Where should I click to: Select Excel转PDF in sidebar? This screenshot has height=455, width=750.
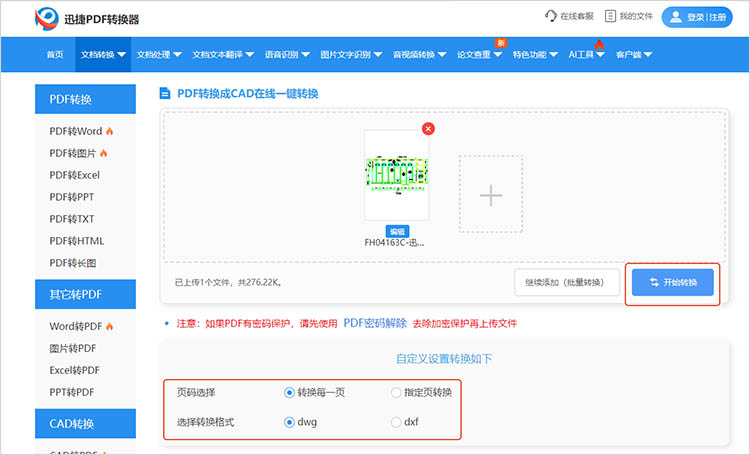tap(75, 370)
